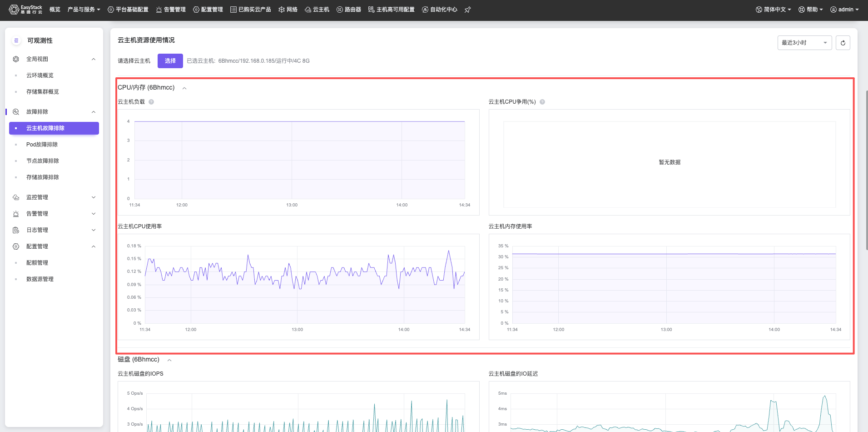The image size is (868, 432).
Task: Click the 全局视图 sidebar icon
Action: coord(16,59)
